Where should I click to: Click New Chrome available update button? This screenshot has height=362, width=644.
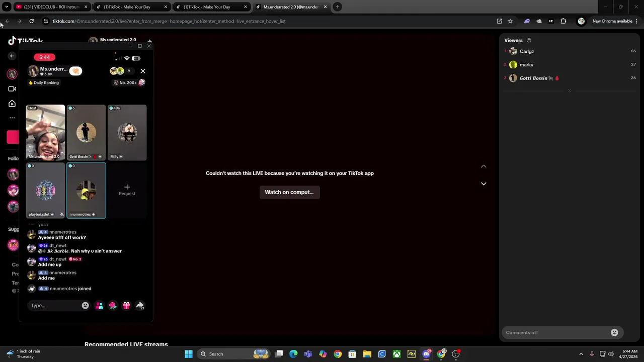click(x=612, y=21)
